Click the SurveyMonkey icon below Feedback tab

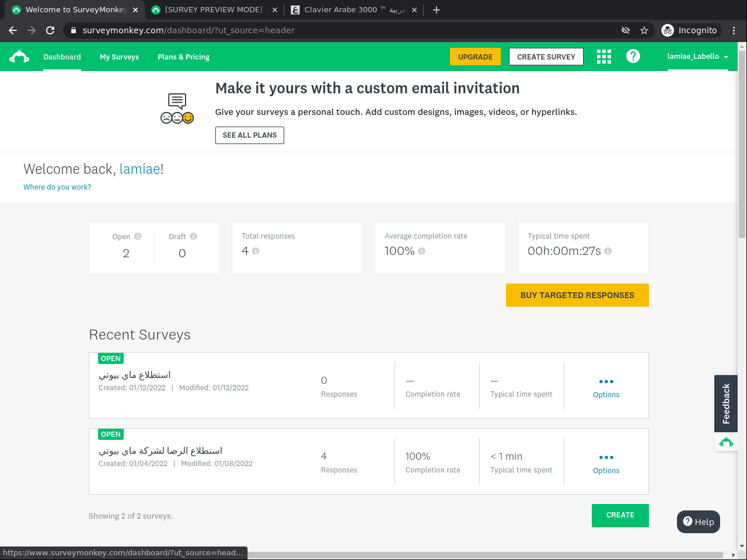click(726, 442)
